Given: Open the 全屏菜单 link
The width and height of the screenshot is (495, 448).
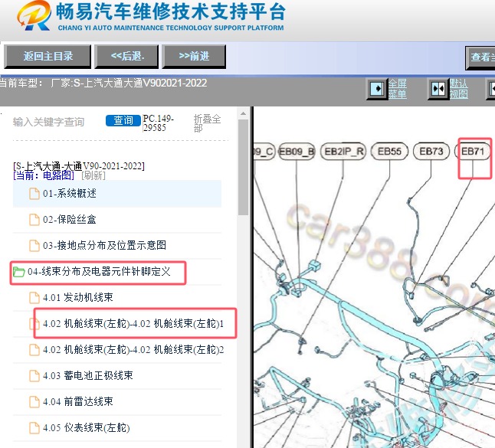Looking at the screenshot, I should coord(398,89).
